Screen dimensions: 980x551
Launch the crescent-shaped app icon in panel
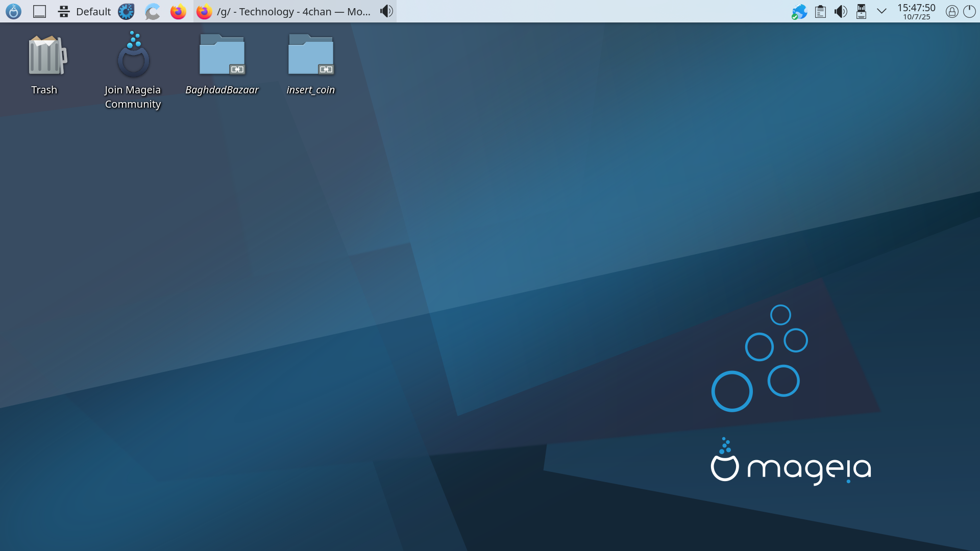[152, 11]
